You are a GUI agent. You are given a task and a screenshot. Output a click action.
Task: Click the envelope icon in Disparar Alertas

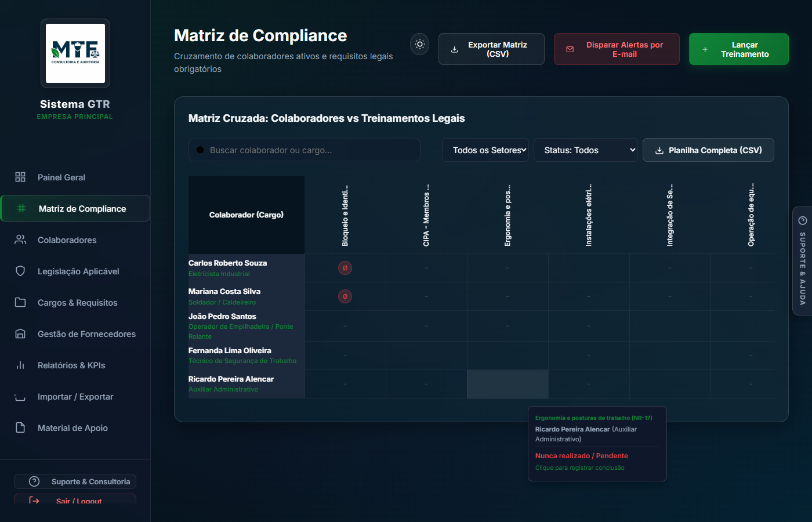570,49
